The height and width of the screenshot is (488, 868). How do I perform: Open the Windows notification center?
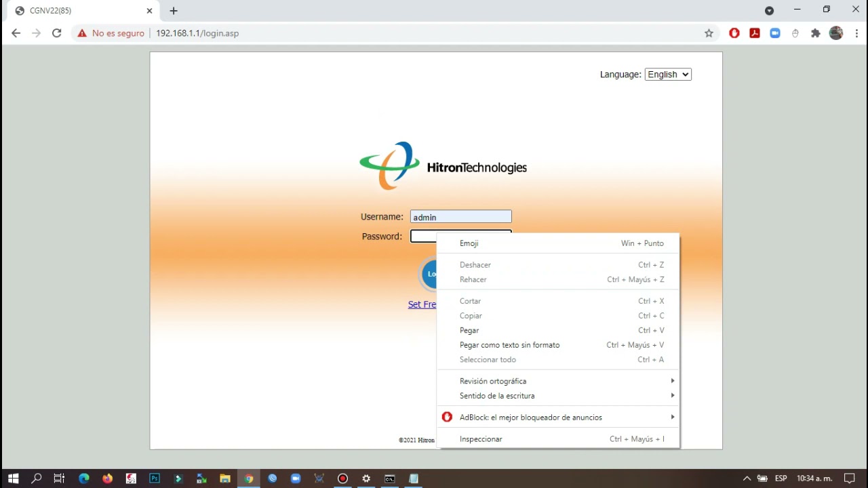[850, 479]
